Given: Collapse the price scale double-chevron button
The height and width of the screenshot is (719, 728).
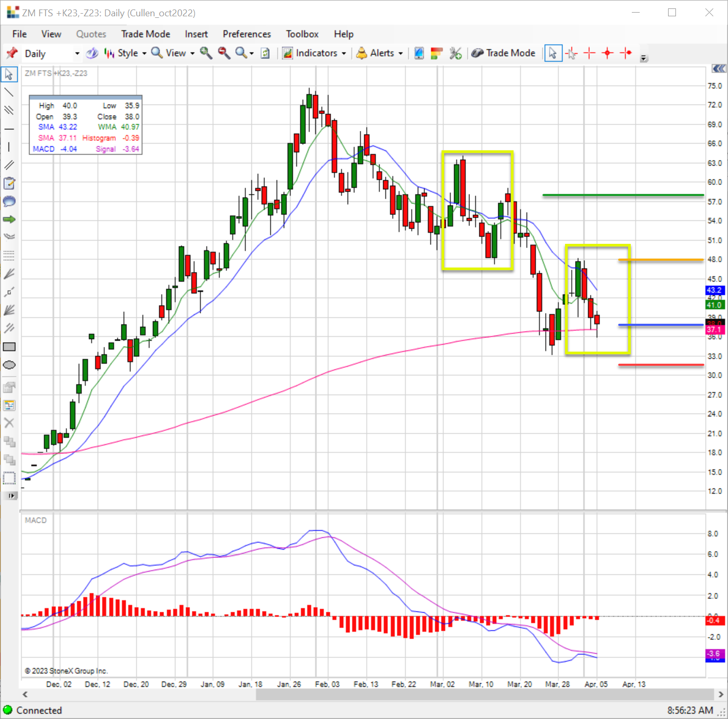Looking at the screenshot, I should click(719, 69).
